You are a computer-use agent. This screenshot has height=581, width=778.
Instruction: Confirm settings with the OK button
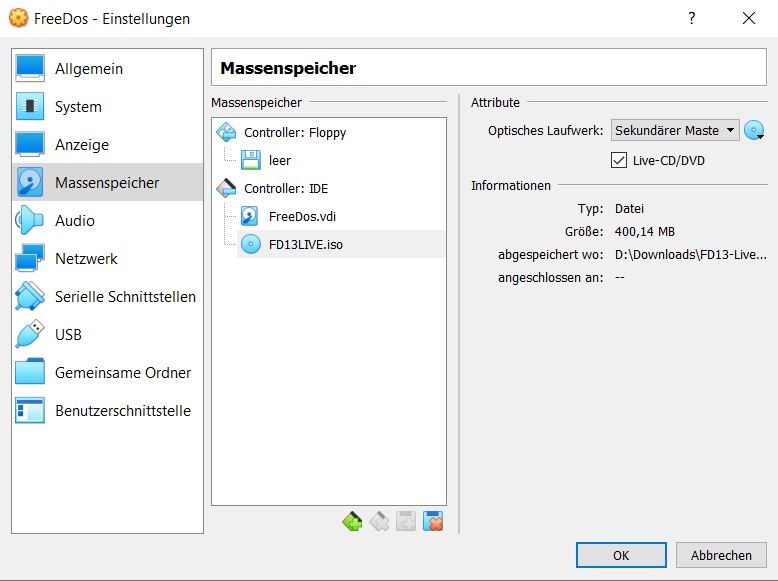coord(621,555)
